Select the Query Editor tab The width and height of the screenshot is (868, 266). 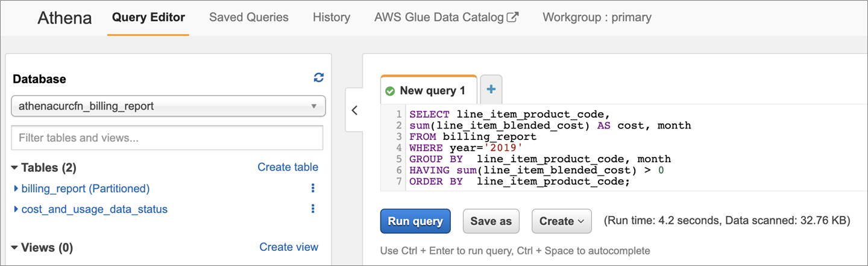(x=148, y=17)
